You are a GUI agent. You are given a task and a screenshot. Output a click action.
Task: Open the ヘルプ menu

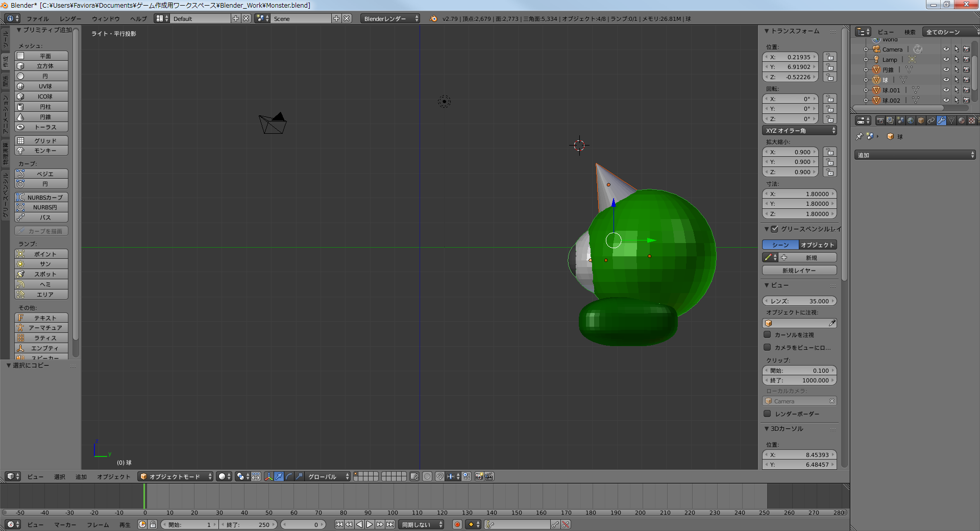[x=138, y=18]
